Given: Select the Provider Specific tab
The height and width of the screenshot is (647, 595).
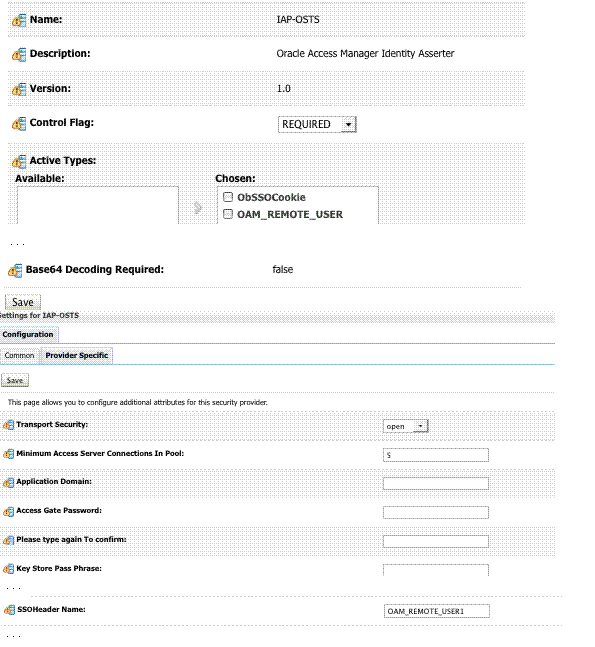Looking at the screenshot, I should tap(77, 355).
